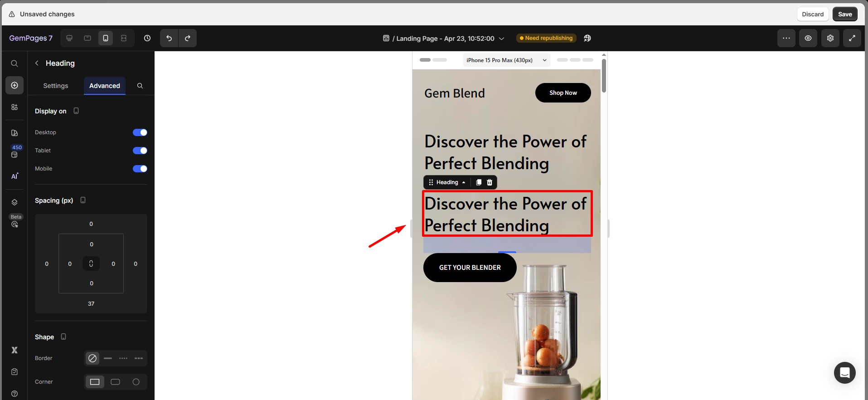Image resolution: width=868 pixels, height=400 pixels.
Task: Switch to desktop device view icon
Action: pos(69,38)
